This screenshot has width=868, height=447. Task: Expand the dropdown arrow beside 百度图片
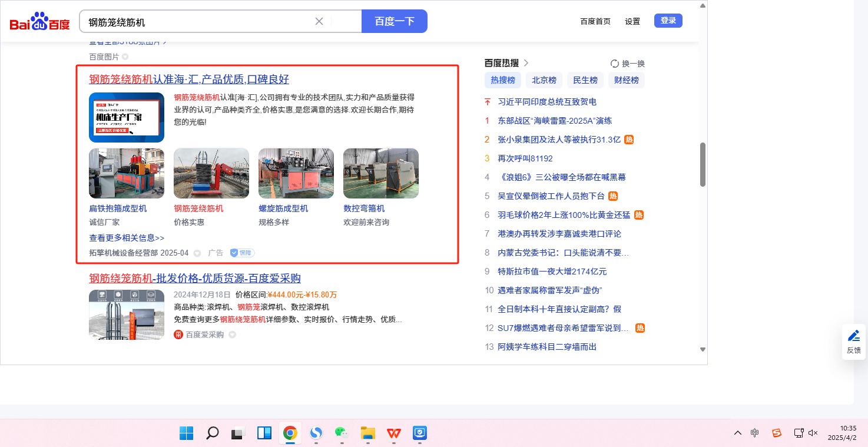coord(125,57)
